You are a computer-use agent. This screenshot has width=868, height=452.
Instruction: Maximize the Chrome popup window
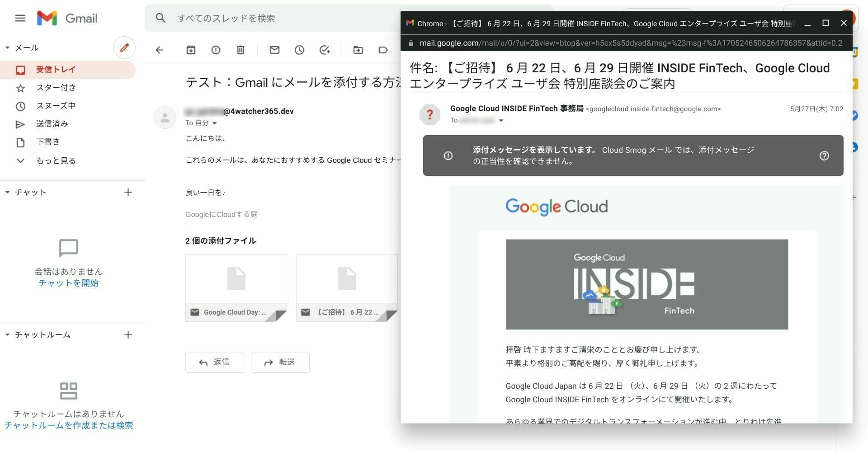click(826, 23)
